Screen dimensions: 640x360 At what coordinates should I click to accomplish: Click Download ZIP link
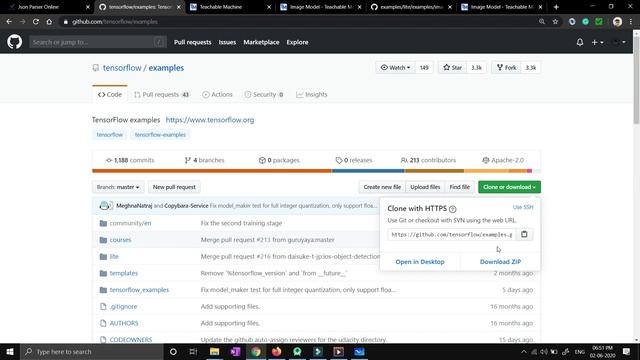tap(500, 262)
